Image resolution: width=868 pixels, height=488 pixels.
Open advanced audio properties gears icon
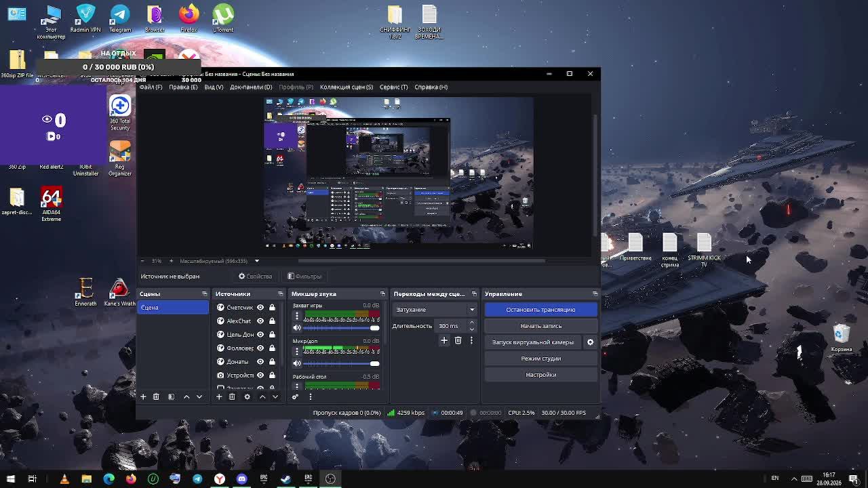(x=295, y=396)
